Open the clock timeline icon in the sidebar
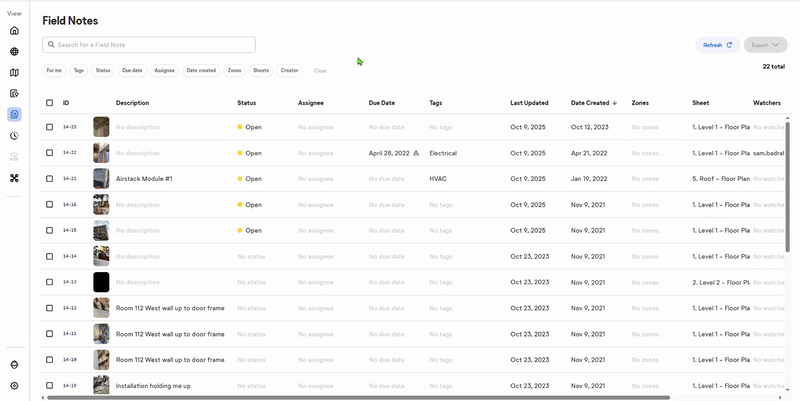Screen dimensions: 800x401 (x=14, y=136)
